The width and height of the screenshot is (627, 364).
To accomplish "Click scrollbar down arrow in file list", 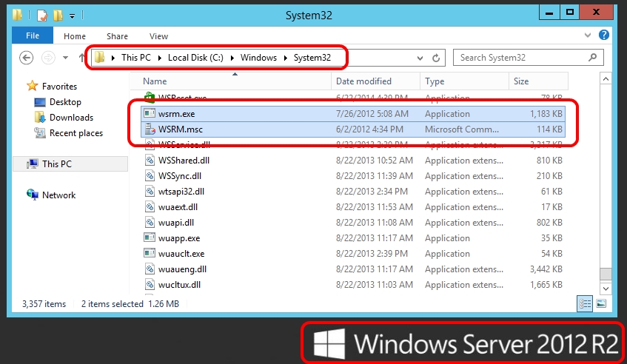I will (606, 289).
